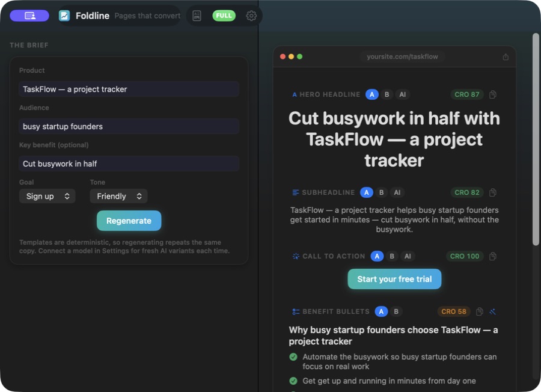Click the checkmark beside 'Get get up and running'
Image resolution: width=541 pixels, height=392 pixels.
click(x=293, y=381)
